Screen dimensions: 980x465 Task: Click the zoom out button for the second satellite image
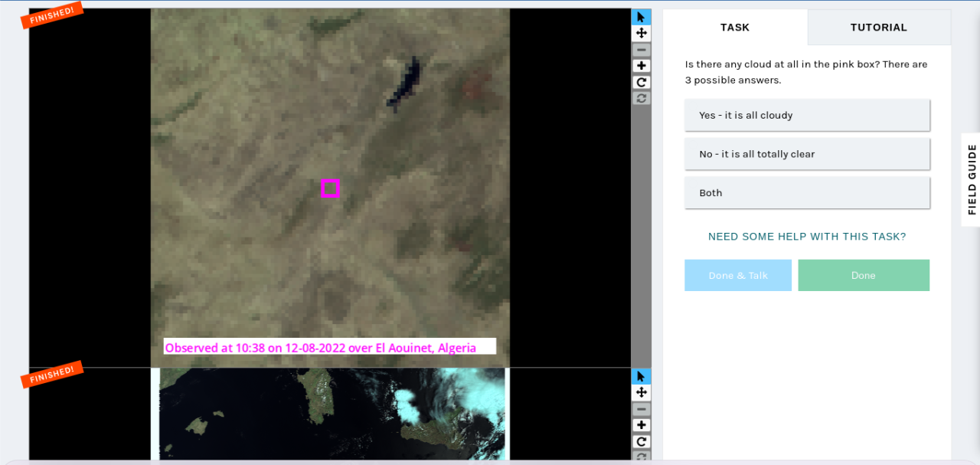click(x=642, y=409)
